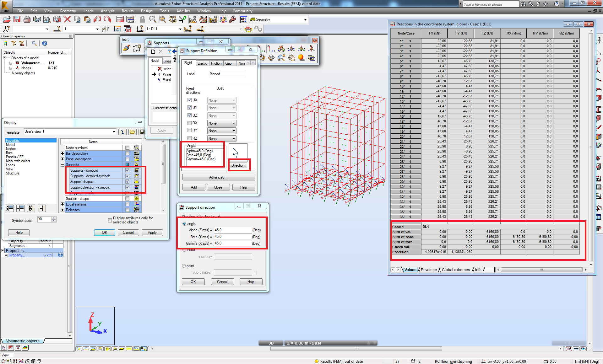603x364 pixels.
Task: Click the Printer icon in toolbar
Action: click(x=27, y=19)
